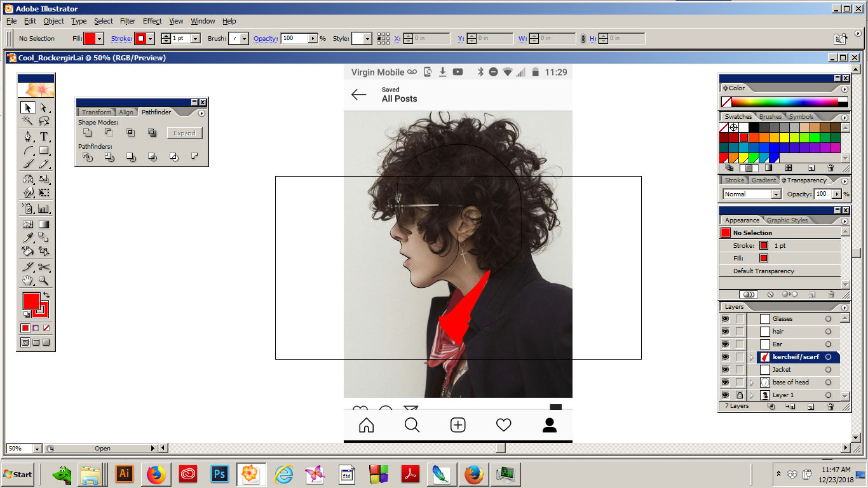Select the Hand tool
This screenshot has height=488, width=868.
27,280
